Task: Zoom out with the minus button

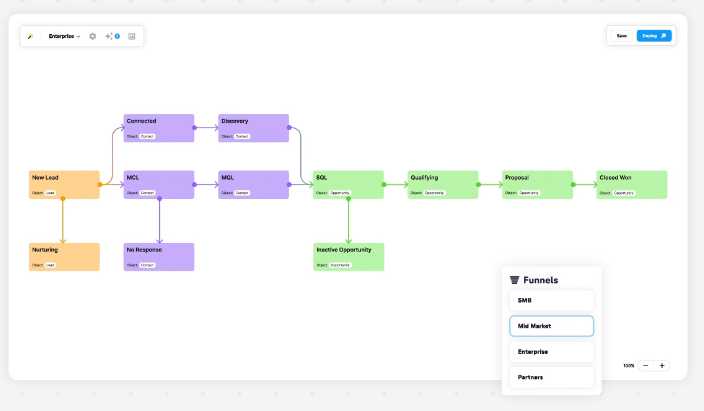Action: pos(646,366)
